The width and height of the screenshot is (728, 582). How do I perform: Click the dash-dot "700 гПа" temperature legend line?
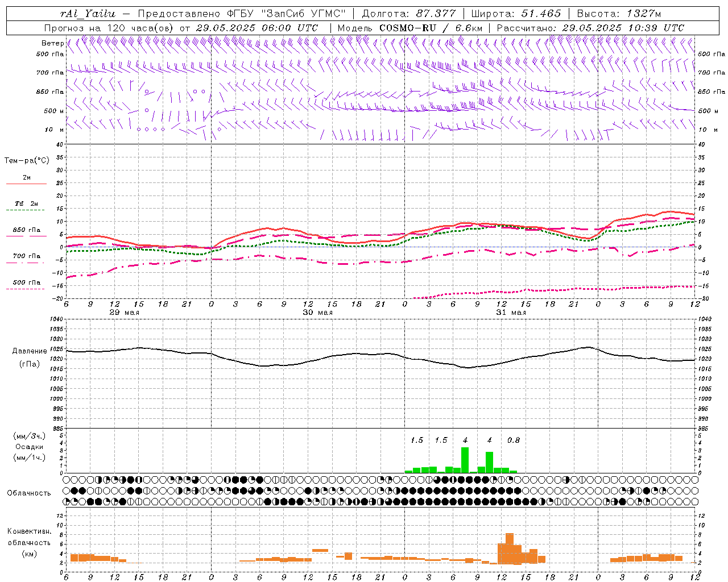pos(26,263)
